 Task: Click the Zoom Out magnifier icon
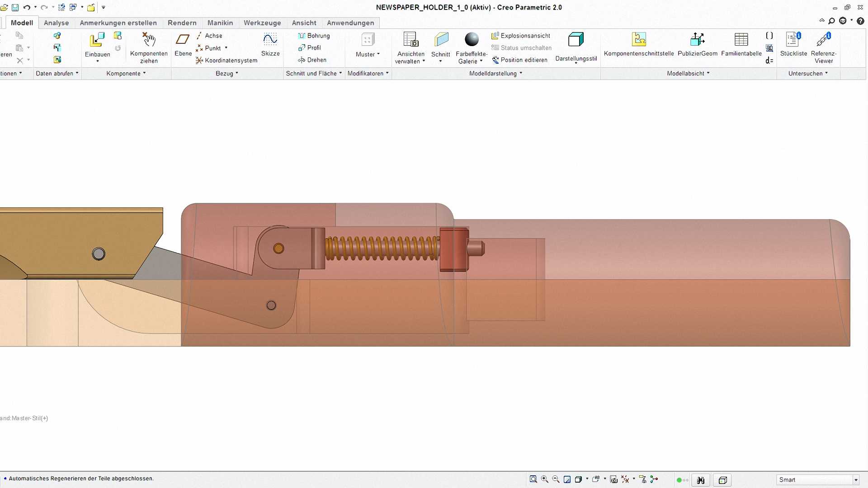tap(556, 479)
